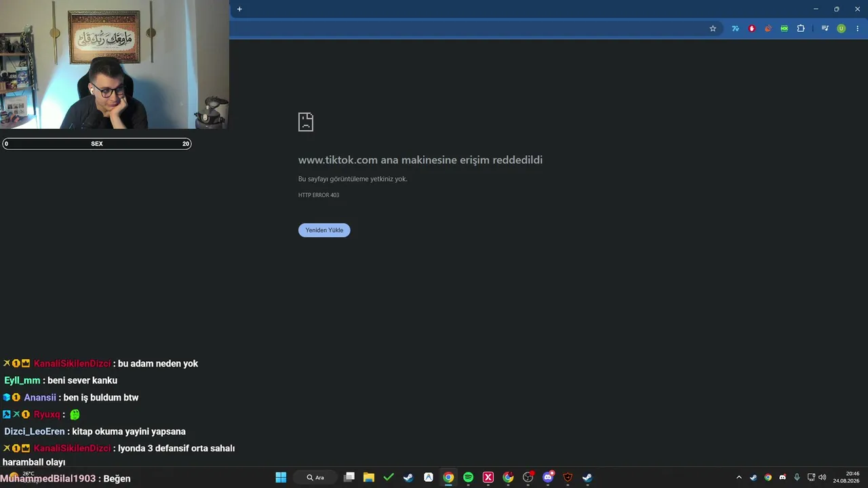Click chat username 'Anansii'

40,397
